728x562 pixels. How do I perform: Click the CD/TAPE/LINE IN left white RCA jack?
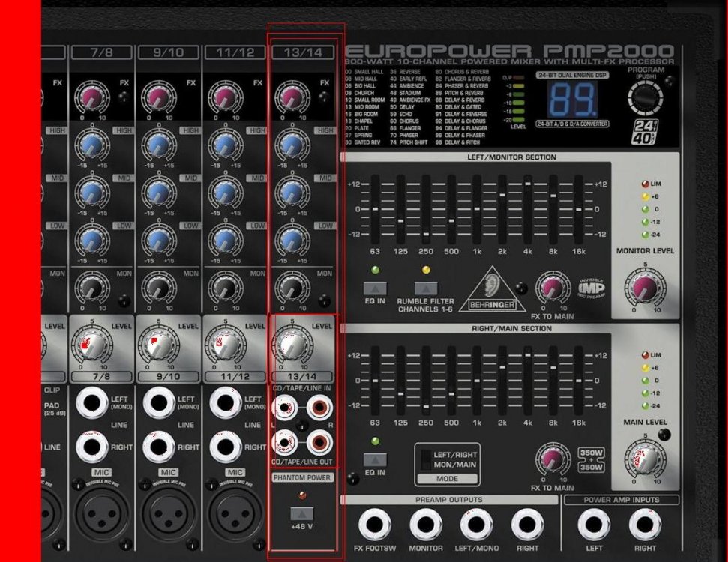click(285, 408)
